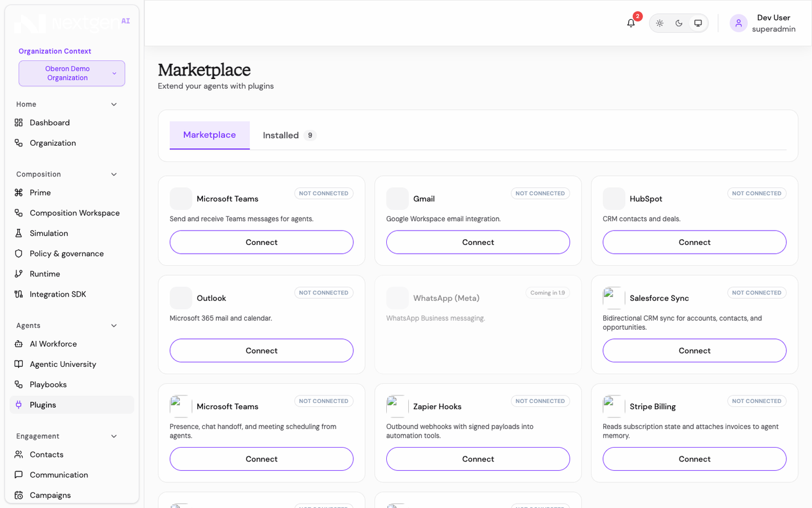The image size is (812, 508).
Task: Click NOT CONNECTED badge on Gmail card
Action: coord(540,193)
